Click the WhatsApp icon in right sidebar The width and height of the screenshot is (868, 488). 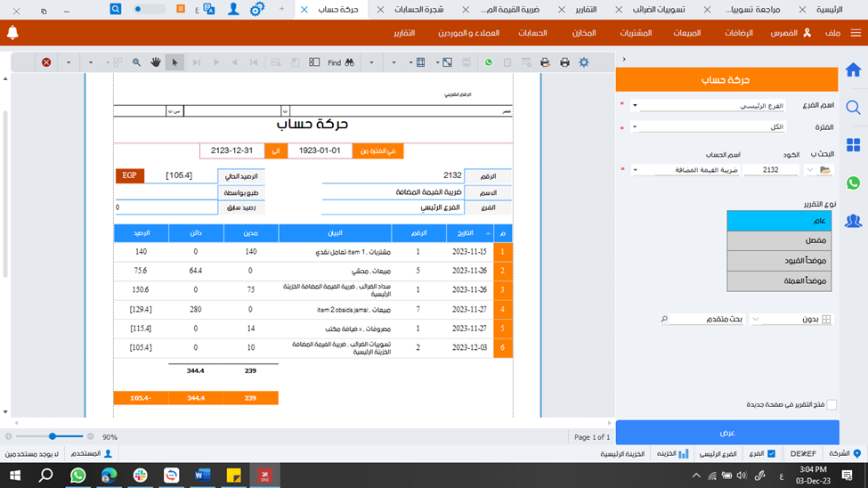853,183
